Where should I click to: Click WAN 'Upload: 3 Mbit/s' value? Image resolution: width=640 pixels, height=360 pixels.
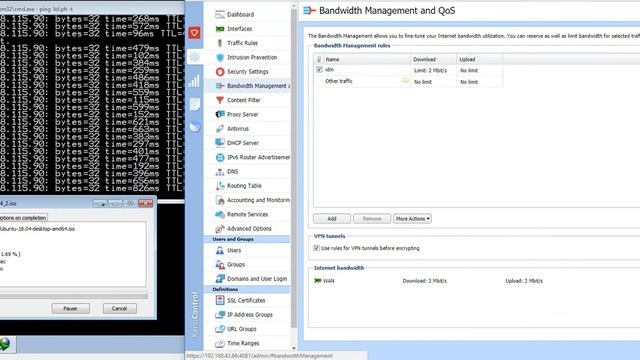(524, 281)
